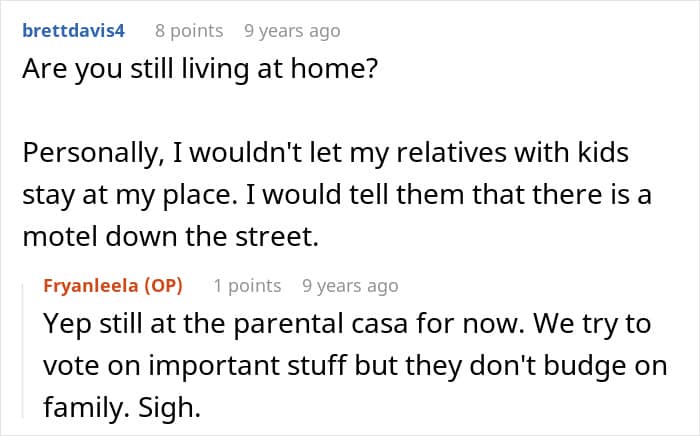Image resolution: width=700 pixels, height=436 pixels.
Task: Click the line starting with "Personally, I wouldn't"
Action: click(325, 153)
